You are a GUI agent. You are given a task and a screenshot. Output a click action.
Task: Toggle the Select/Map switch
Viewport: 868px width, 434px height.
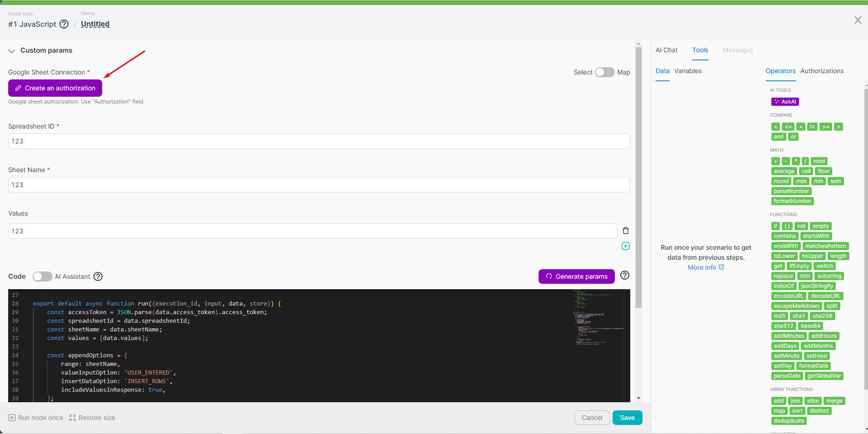point(604,72)
